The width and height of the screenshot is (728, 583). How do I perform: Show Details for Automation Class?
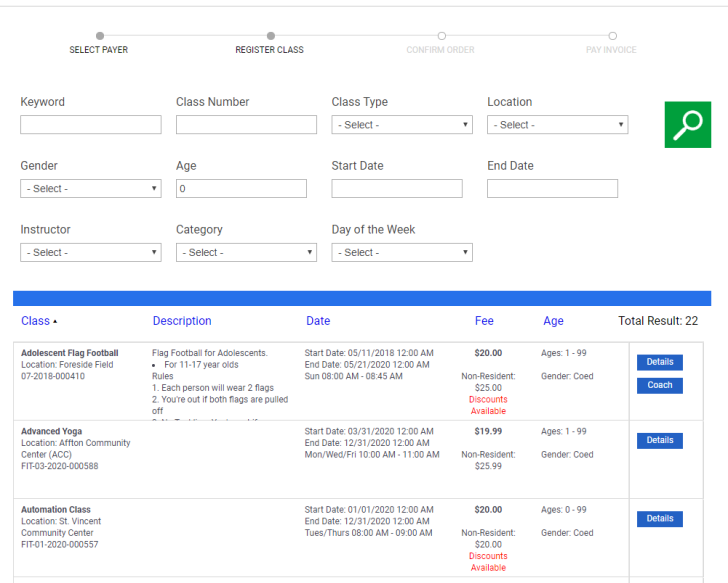click(x=659, y=519)
